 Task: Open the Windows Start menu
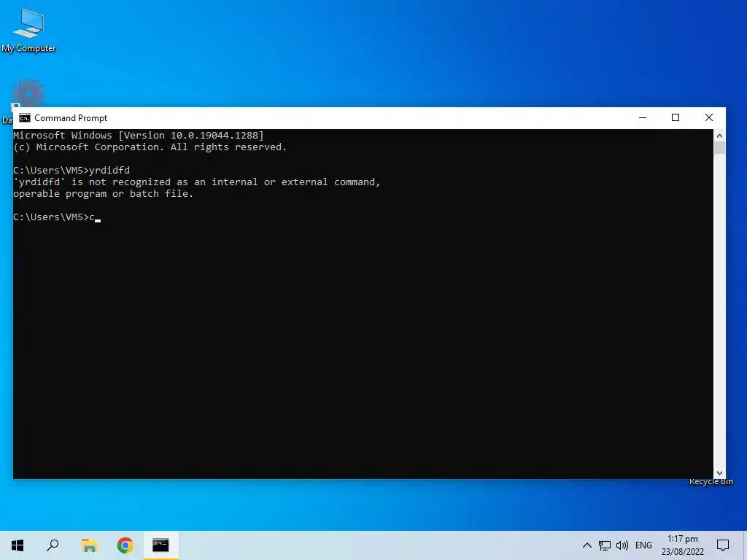pos(18,545)
